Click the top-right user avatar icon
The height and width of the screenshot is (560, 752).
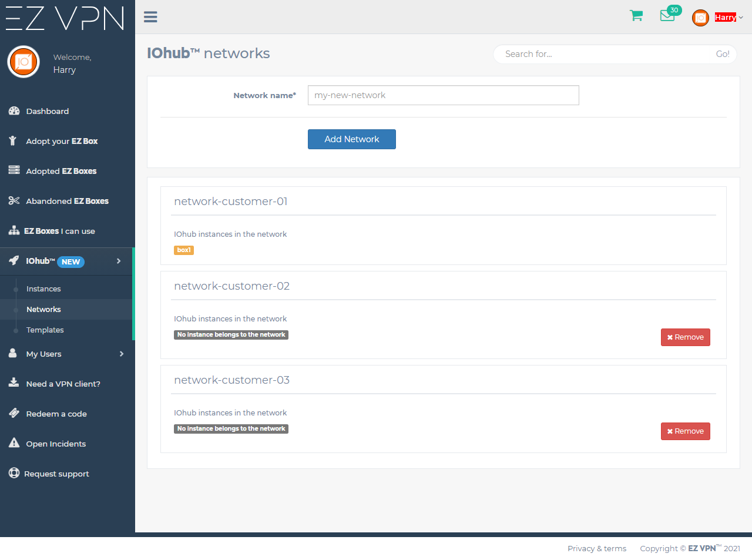point(700,18)
